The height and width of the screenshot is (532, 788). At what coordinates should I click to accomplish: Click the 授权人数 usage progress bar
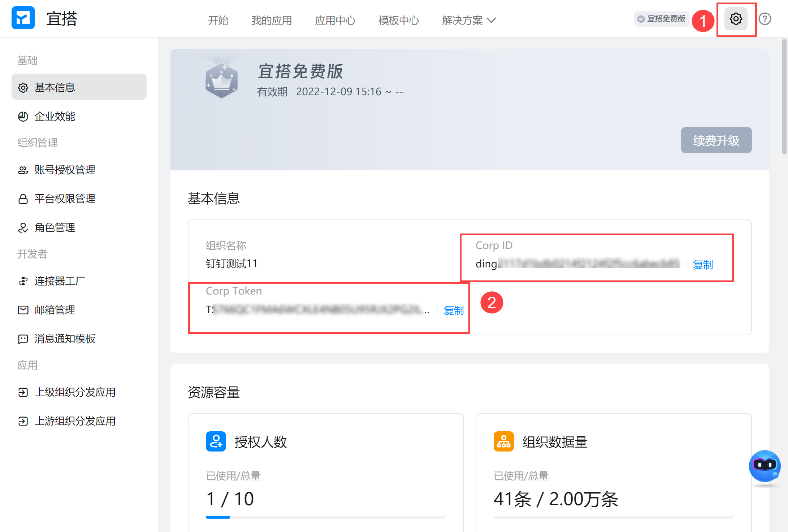pos(325,517)
